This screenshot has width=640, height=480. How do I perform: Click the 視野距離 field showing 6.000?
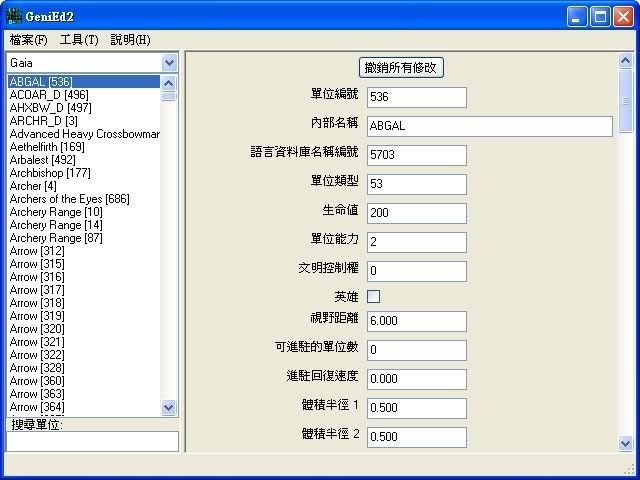point(417,321)
